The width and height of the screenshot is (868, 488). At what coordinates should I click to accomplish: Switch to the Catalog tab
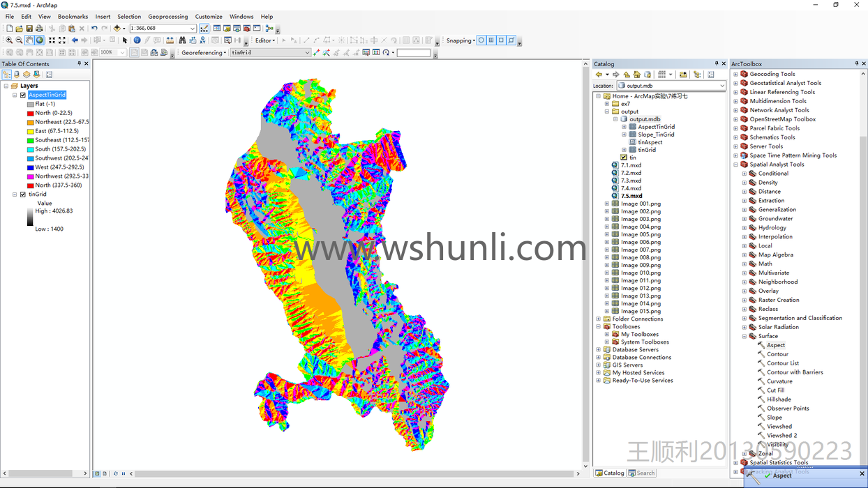tap(610, 473)
